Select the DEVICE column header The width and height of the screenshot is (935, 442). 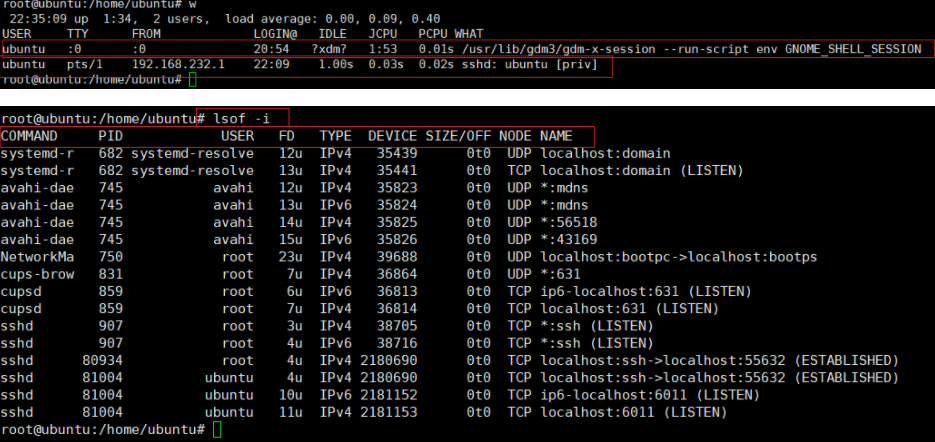392,136
